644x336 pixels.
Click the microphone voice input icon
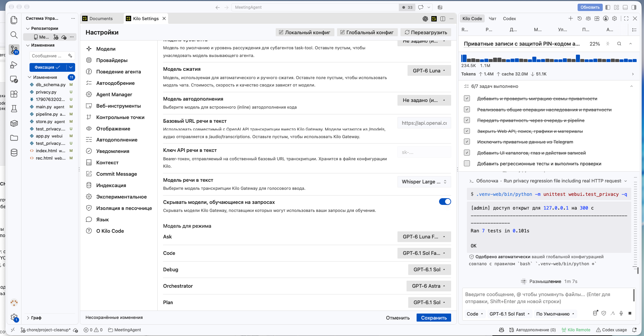point(621,313)
